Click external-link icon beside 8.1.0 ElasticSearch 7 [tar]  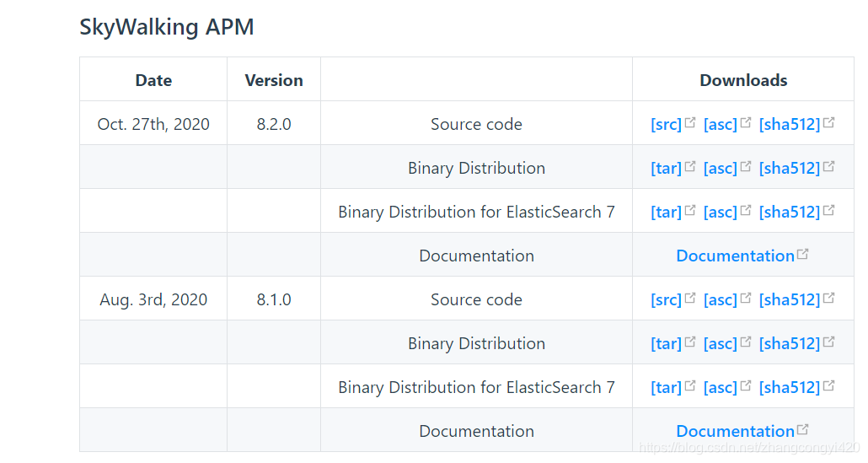tap(689, 385)
